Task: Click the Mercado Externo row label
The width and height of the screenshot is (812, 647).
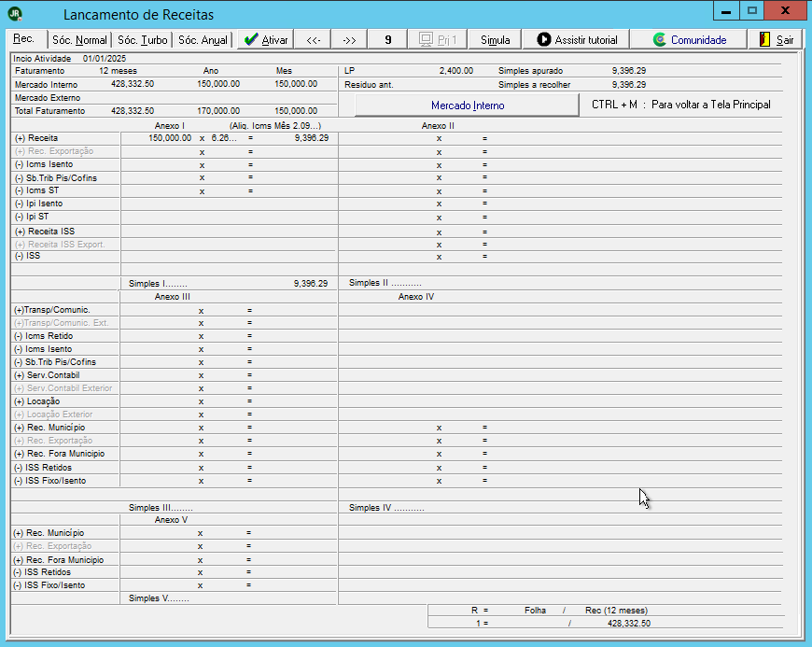Action: (48, 98)
